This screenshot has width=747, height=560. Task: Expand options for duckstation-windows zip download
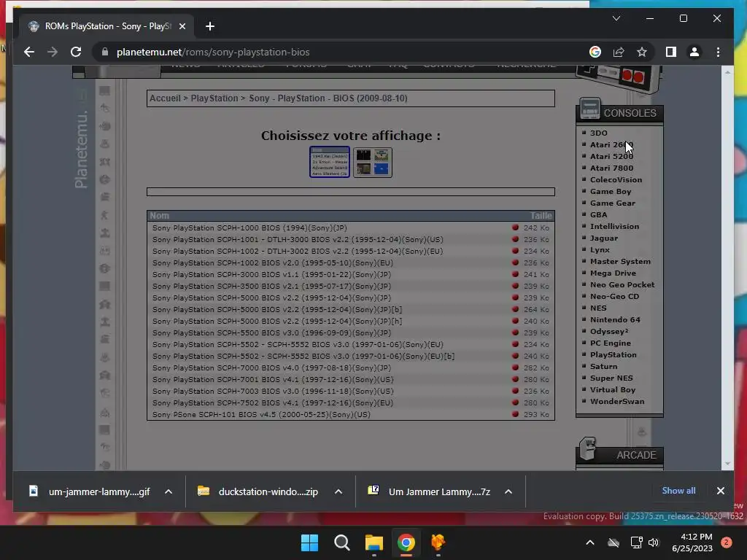coord(338,491)
